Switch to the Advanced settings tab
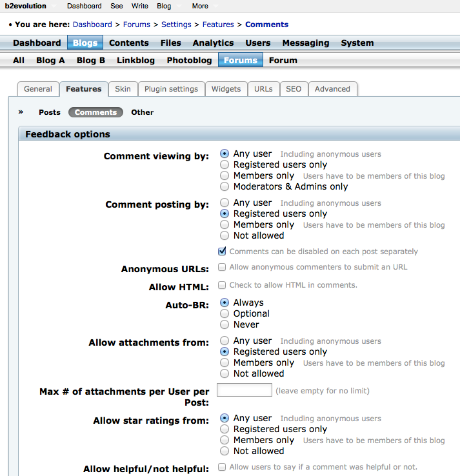Viewport: 460px width, 476px height. (x=332, y=89)
